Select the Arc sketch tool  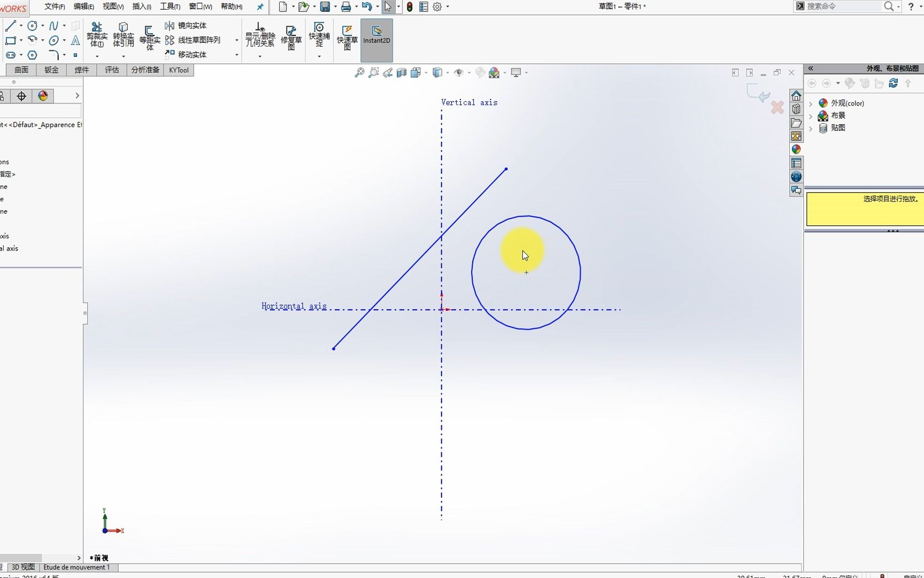click(32, 40)
